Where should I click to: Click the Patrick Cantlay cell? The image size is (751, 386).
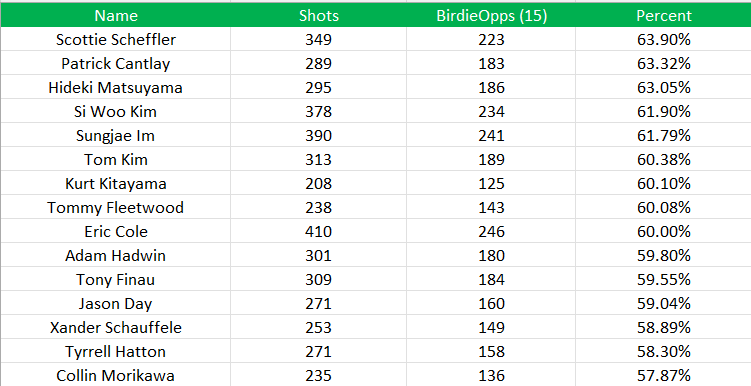pyautogui.click(x=115, y=63)
